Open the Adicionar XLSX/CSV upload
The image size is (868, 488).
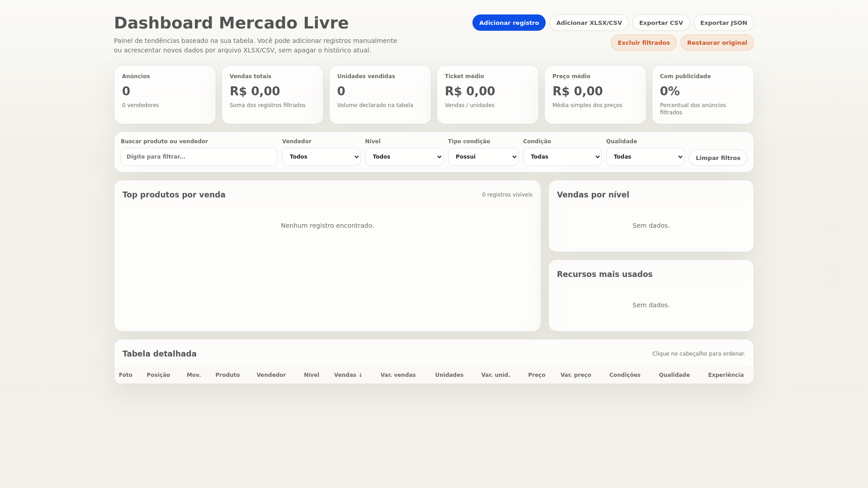click(589, 23)
